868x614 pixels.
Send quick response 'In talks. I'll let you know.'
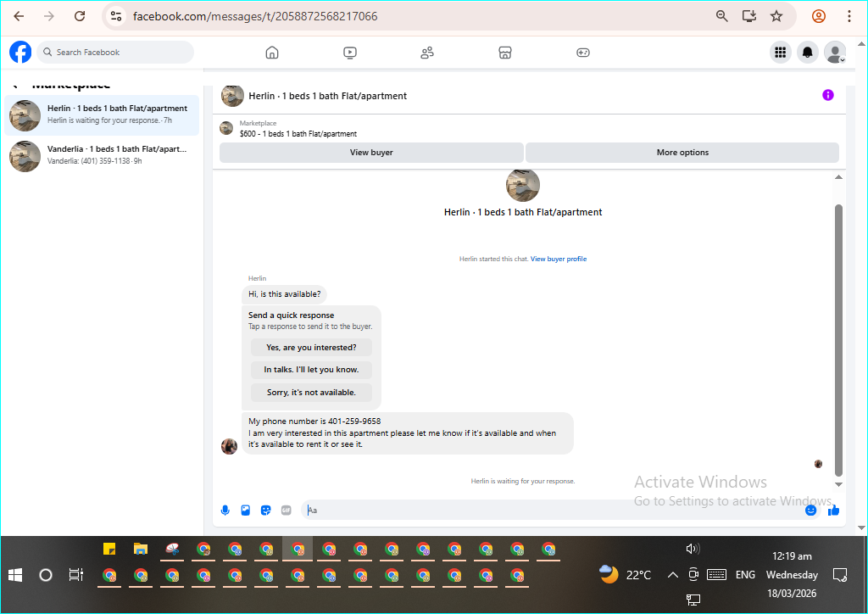(x=311, y=369)
